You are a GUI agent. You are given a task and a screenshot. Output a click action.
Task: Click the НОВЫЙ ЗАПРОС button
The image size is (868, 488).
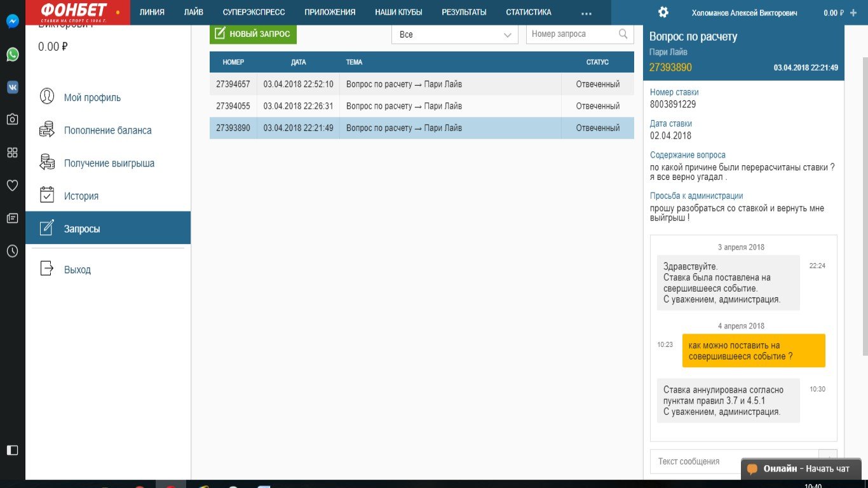(253, 34)
